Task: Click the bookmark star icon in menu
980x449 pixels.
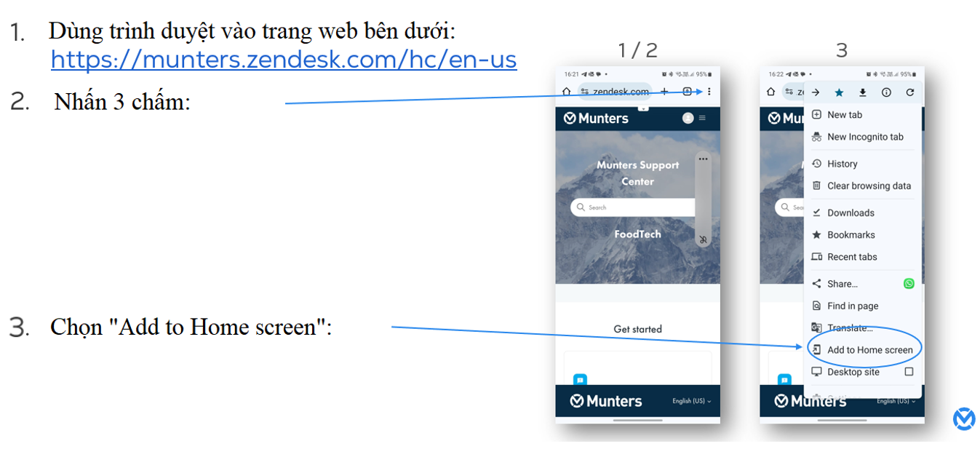Action: click(x=839, y=92)
